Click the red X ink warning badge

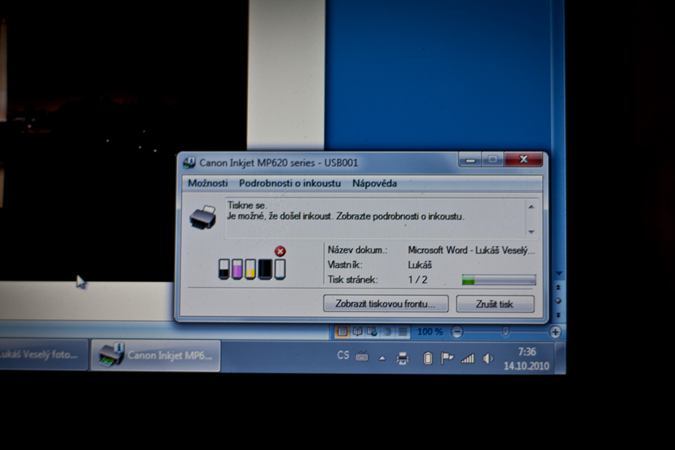click(280, 251)
